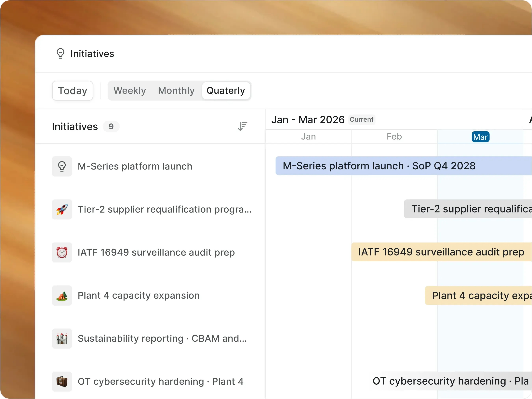Click the tent icon for Plant 4 capacity expansion
The width and height of the screenshot is (532, 399).
[x=62, y=296]
